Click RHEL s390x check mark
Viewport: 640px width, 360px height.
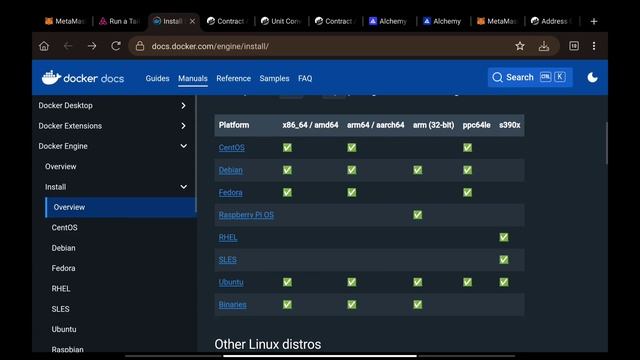tap(504, 238)
